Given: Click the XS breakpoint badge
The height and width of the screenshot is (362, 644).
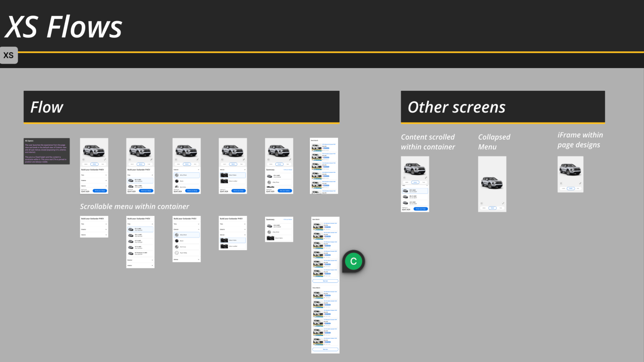Looking at the screenshot, I should point(8,55).
